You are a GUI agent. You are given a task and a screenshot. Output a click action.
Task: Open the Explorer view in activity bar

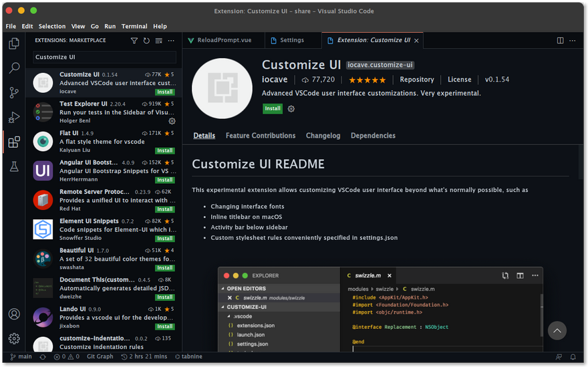13,44
